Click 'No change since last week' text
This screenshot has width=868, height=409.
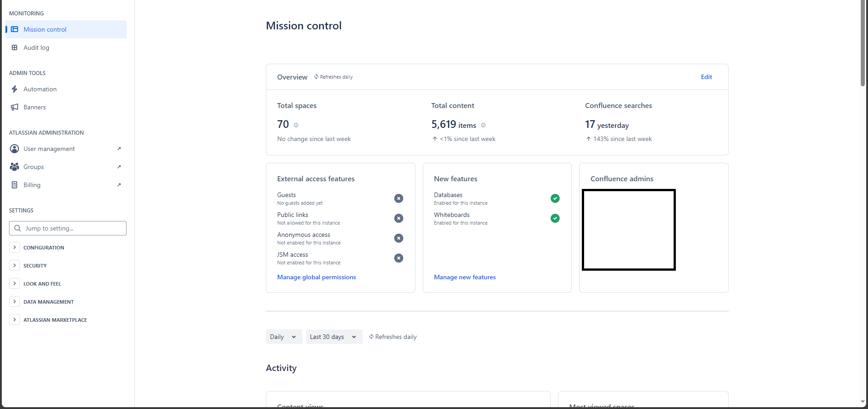314,139
